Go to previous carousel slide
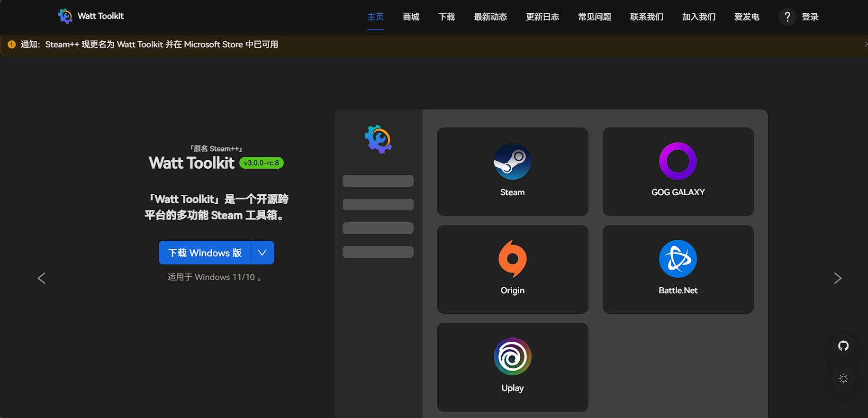This screenshot has width=868, height=418. 42,278
